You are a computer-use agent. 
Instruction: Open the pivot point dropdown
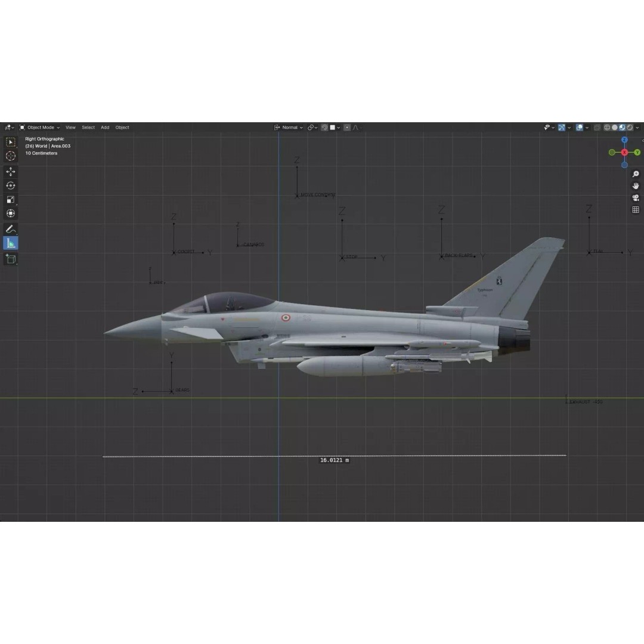(x=312, y=128)
